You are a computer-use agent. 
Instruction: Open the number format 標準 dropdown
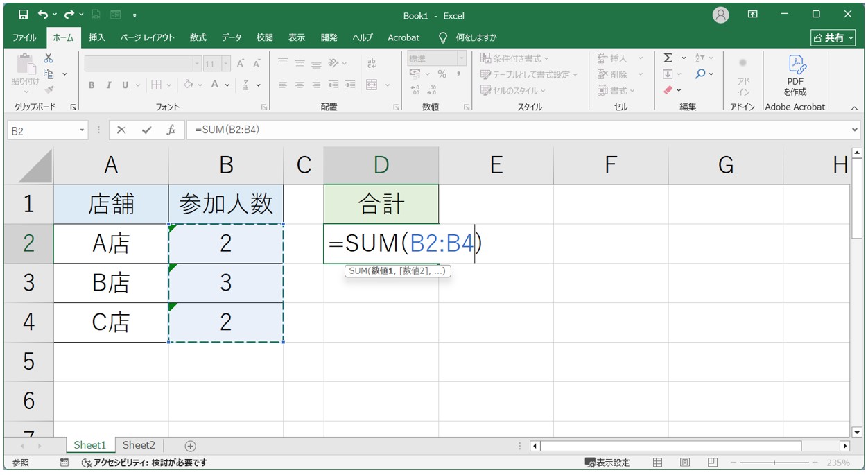(462, 59)
